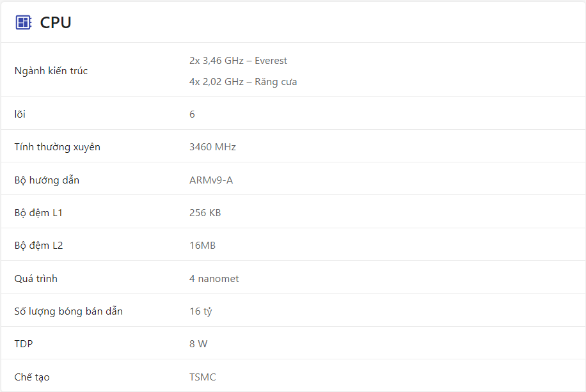Select the "lõi" row label
The image size is (586, 392).
(x=20, y=114)
